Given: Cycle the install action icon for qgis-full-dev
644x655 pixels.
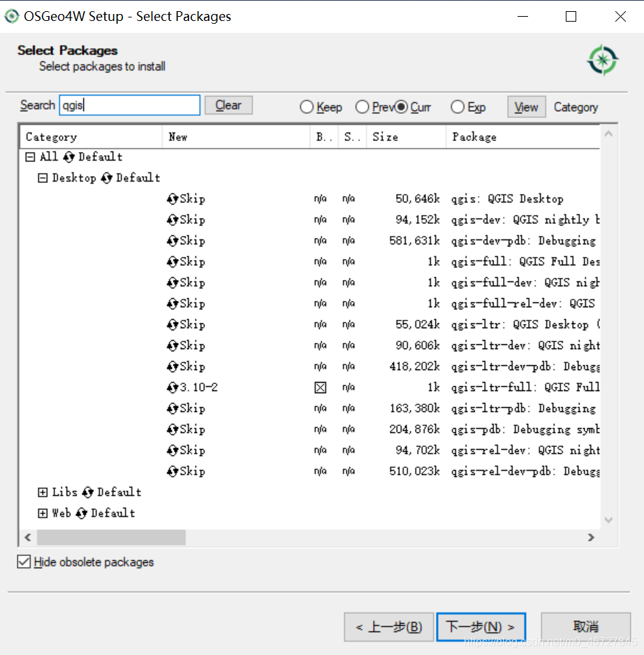Looking at the screenshot, I should (x=173, y=283).
